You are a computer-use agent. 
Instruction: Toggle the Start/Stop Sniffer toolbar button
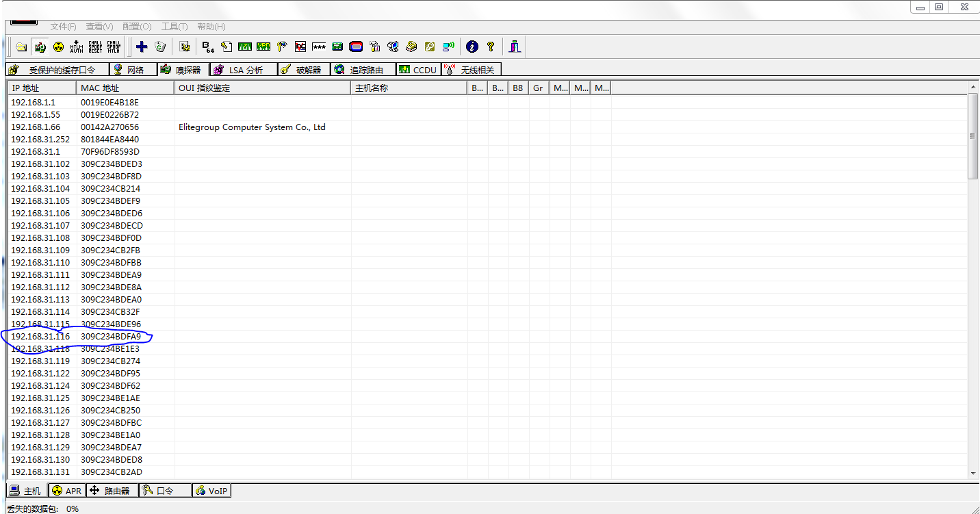[x=40, y=47]
